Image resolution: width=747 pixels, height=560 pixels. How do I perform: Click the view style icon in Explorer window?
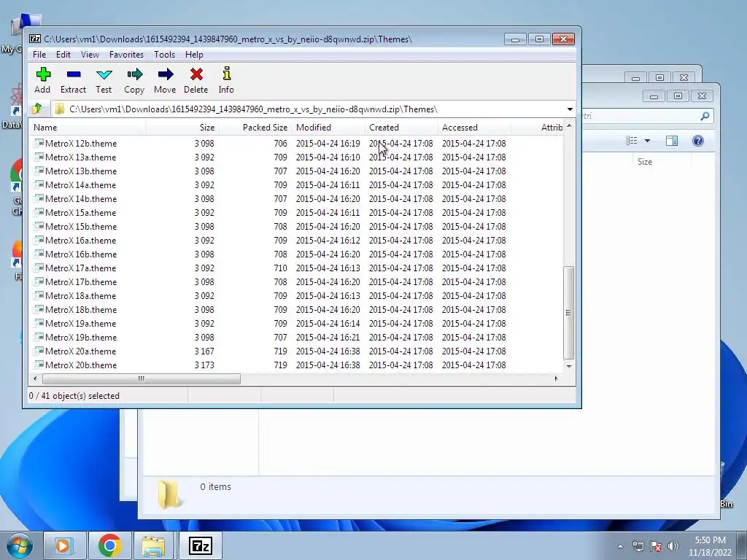pyautogui.click(x=632, y=141)
